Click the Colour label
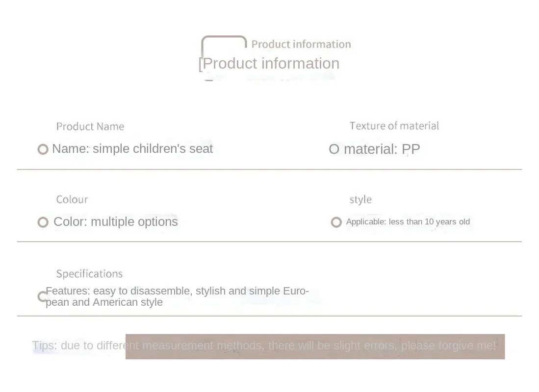The height and width of the screenshot is (392, 539). click(x=72, y=199)
